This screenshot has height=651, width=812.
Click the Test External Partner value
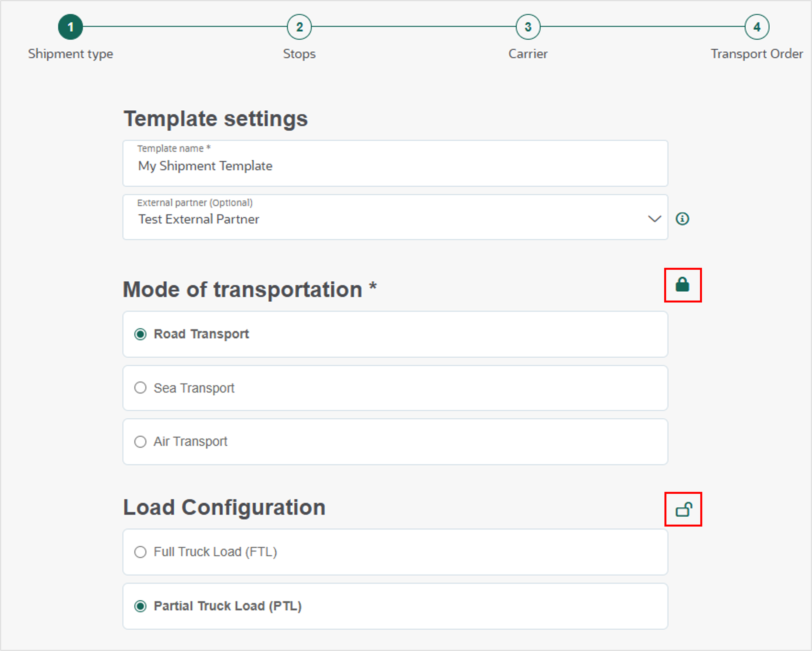pos(198,219)
